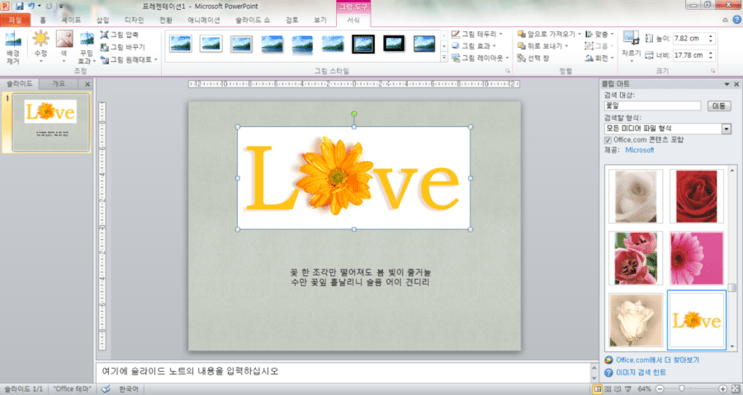Select the red rose clip art thumbnail
Image resolution: width=743 pixels, height=395 pixels.
pos(697,196)
